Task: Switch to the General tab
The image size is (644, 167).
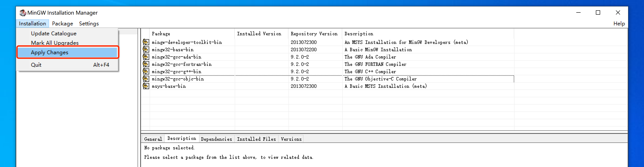Action: 153,139
